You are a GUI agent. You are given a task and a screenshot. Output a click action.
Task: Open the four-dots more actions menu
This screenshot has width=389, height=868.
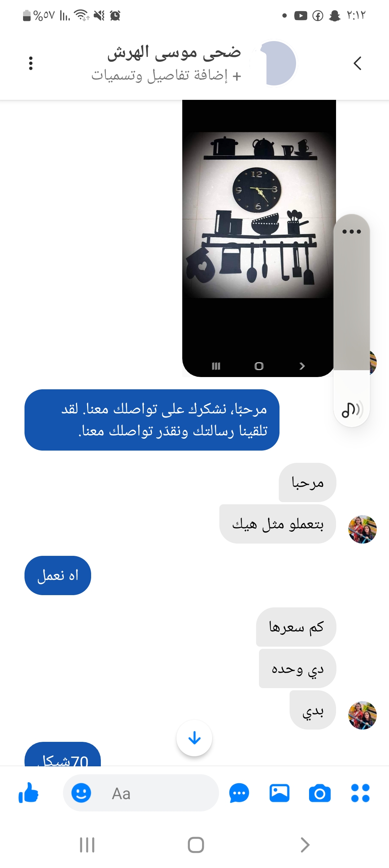(x=361, y=793)
